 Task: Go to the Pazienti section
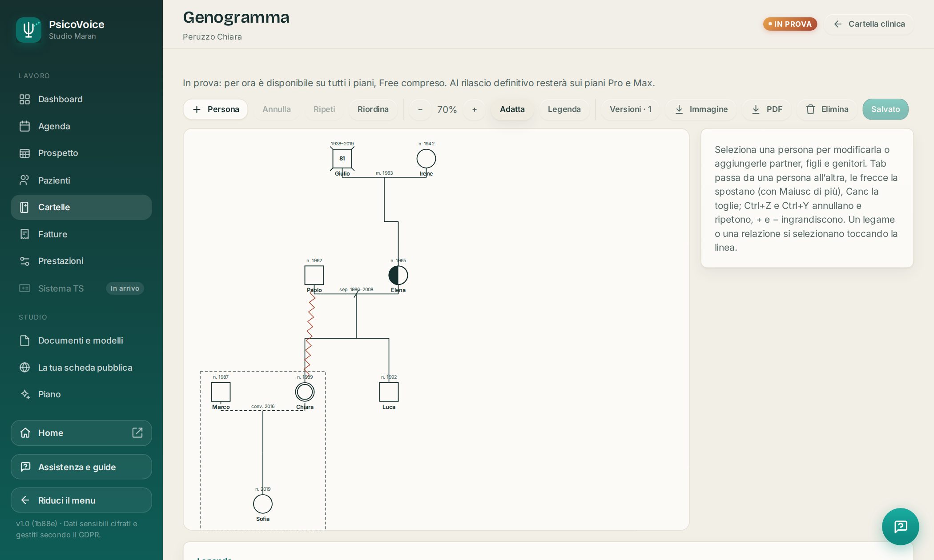point(81,180)
